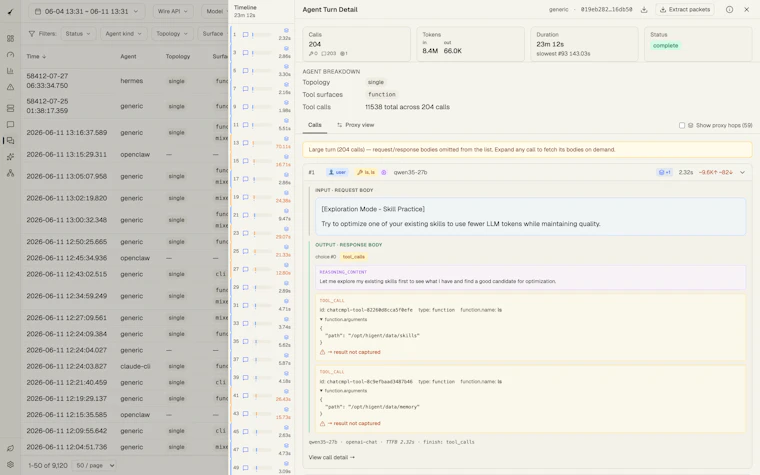Click the Topology column header
The height and width of the screenshot is (475, 760).
tap(178, 56)
